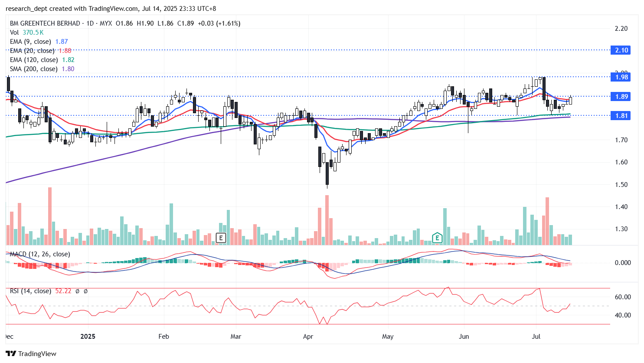The height and width of the screenshot is (363, 644).
Task: Click the 1.40 price axis label
Action: 621,207
